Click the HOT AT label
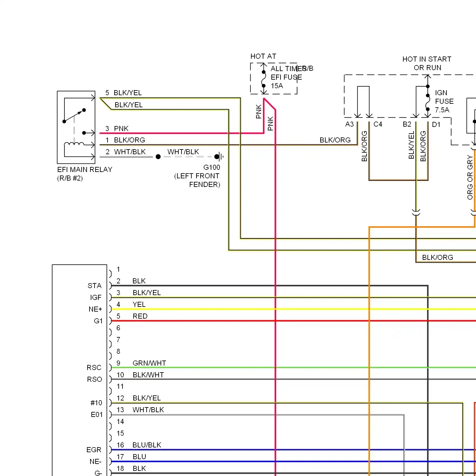476x476 pixels. pyautogui.click(x=263, y=56)
